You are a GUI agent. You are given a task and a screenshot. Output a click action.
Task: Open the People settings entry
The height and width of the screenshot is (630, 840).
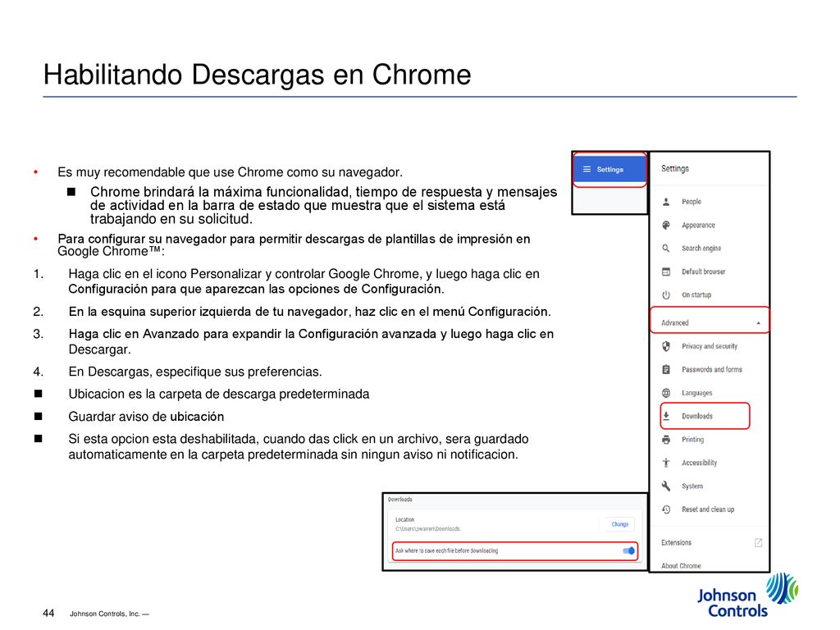click(x=691, y=202)
